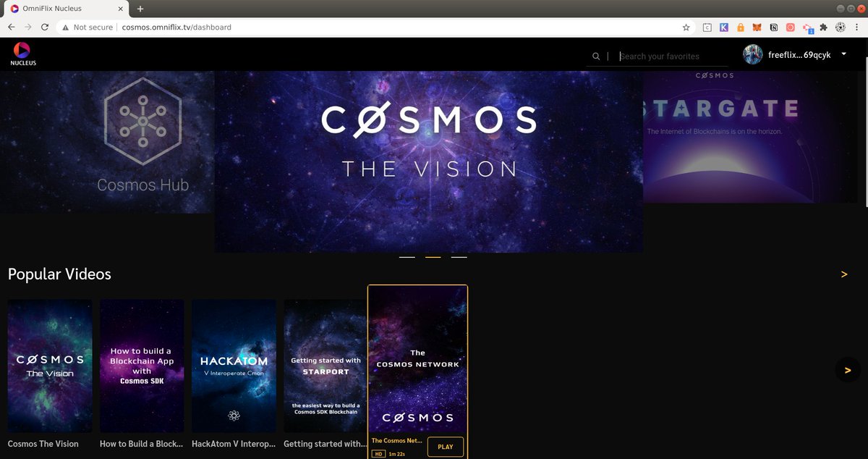Image resolution: width=868 pixels, height=459 pixels.
Task: Open the Notion extension icon
Action: tap(774, 27)
